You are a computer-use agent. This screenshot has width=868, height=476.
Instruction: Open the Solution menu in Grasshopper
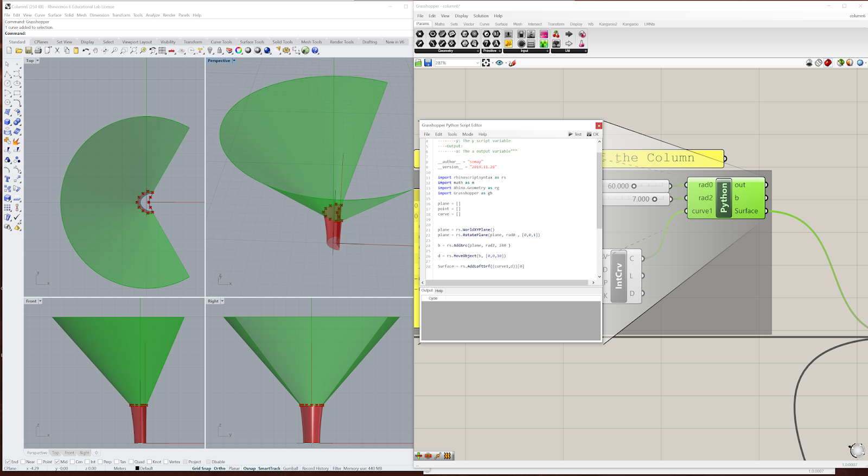pos(481,16)
